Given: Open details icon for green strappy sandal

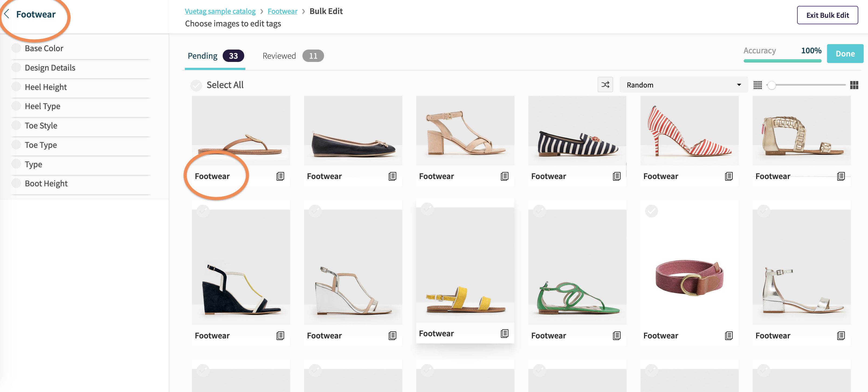Looking at the screenshot, I should tap(617, 335).
